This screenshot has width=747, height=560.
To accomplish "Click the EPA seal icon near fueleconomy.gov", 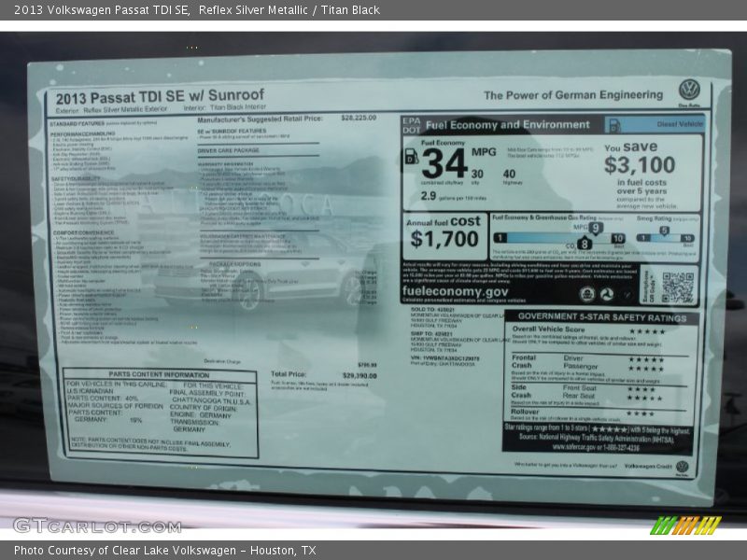I will coord(587,293).
